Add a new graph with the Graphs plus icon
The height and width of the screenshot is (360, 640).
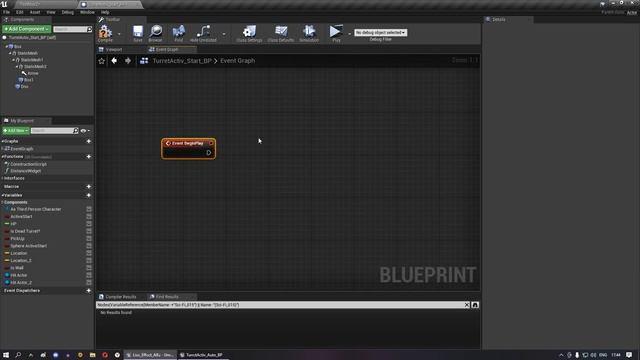(89, 141)
